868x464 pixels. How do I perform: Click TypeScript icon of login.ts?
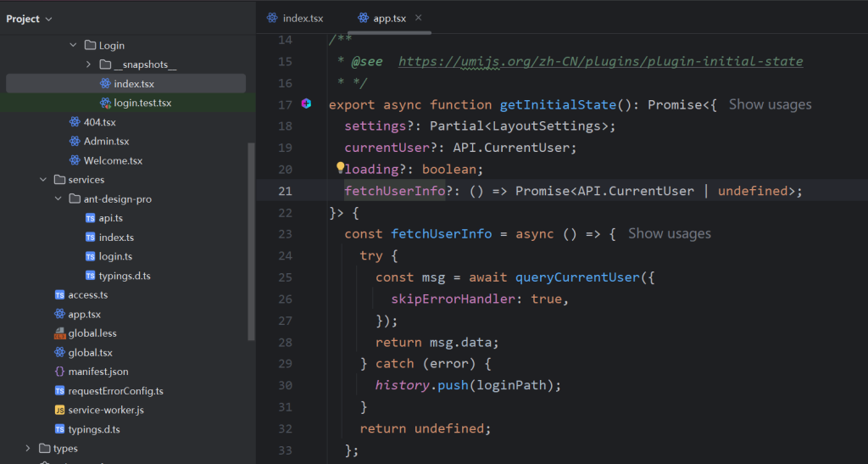(x=90, y=256)
